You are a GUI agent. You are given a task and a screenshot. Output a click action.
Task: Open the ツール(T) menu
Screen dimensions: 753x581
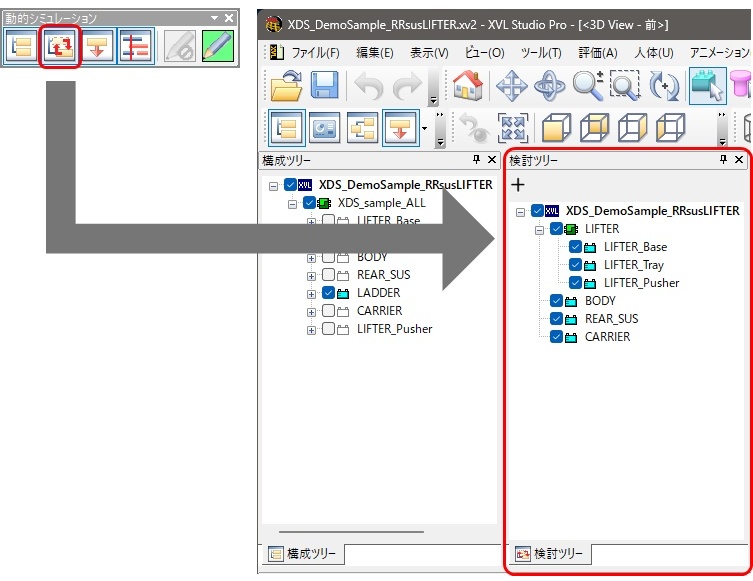coord(541,52)
